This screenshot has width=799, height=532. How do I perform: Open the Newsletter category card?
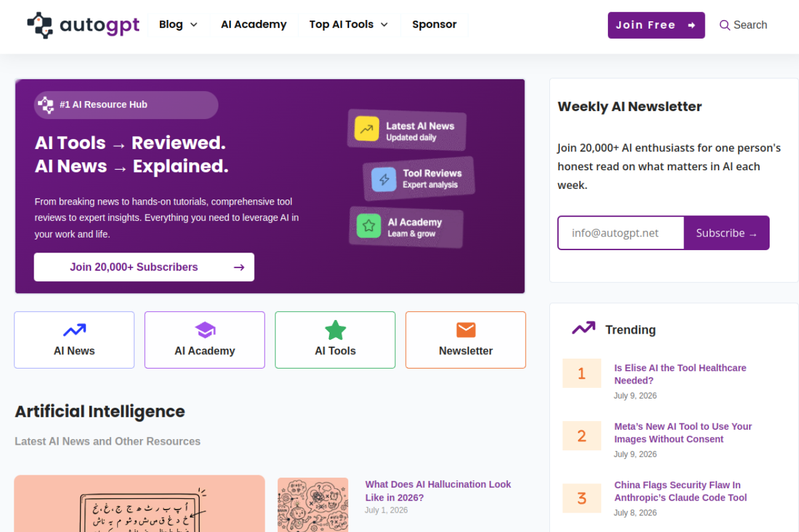pyautogui.click(x=466, y=340)
